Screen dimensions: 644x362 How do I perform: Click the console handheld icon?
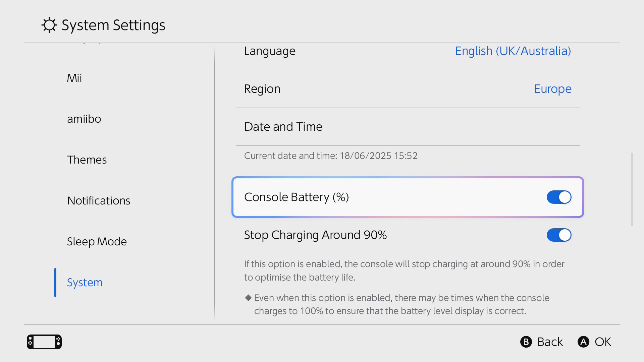[x=44, y=342]
